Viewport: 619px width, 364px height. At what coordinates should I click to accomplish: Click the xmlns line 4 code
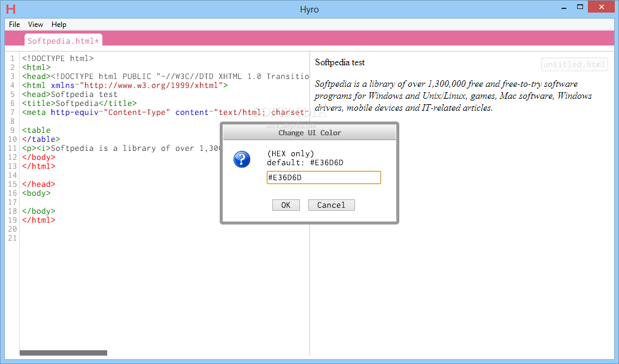click(x=125, y=85)
